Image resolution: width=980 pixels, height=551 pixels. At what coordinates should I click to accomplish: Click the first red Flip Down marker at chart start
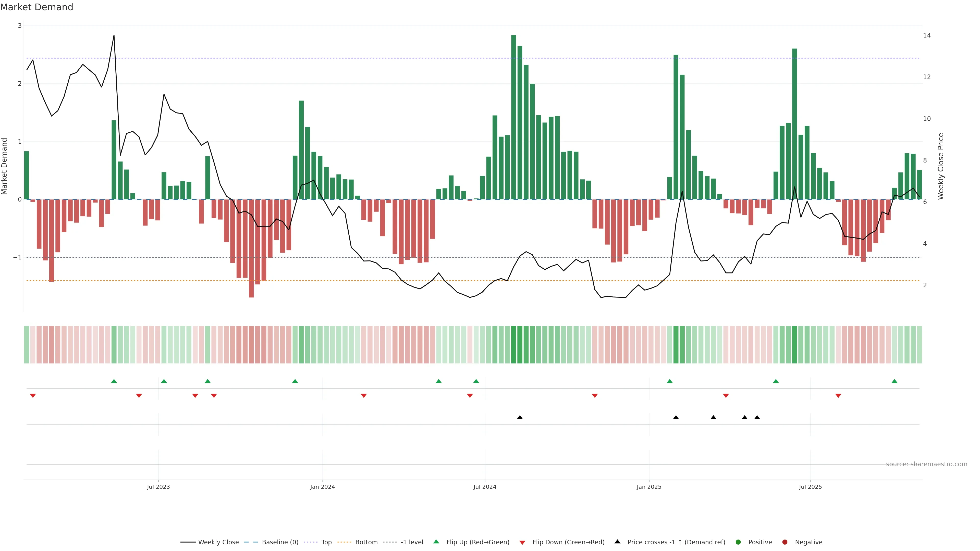pos(33,396)
